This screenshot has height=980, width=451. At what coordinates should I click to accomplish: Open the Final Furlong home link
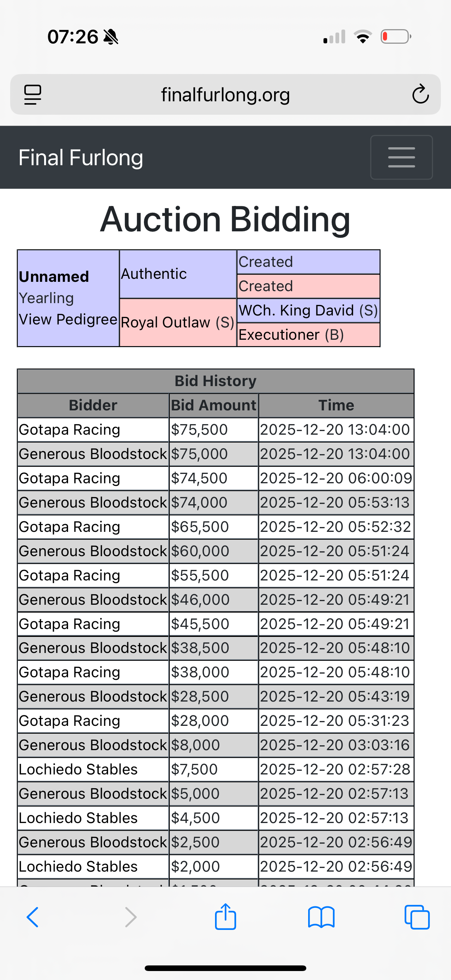pyautogui.click(x=81, y=157)
